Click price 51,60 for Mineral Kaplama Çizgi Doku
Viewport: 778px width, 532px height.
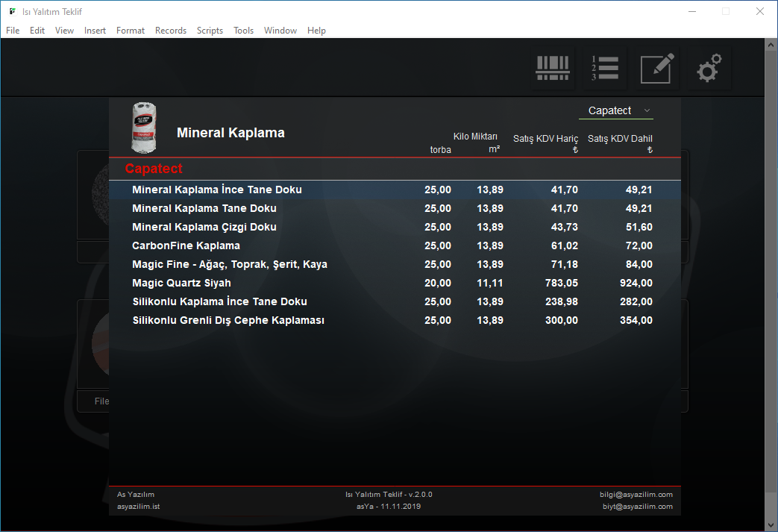[639, 227]
